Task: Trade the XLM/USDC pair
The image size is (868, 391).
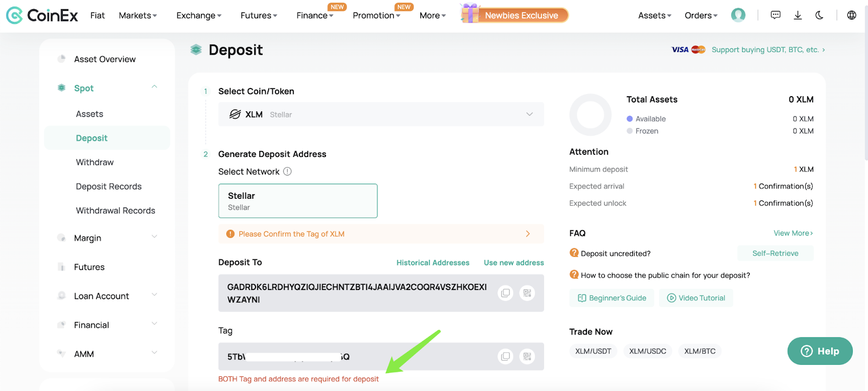Action: [648, 351]
